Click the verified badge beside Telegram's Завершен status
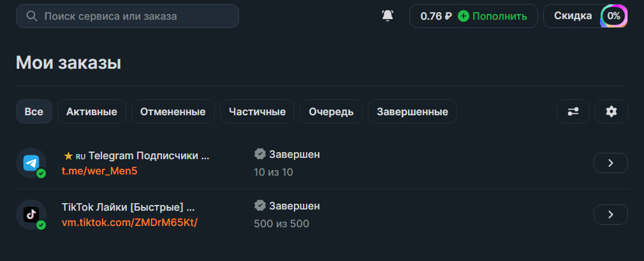The width and height of the screenshot is (644, 261). tap(260, 154)
